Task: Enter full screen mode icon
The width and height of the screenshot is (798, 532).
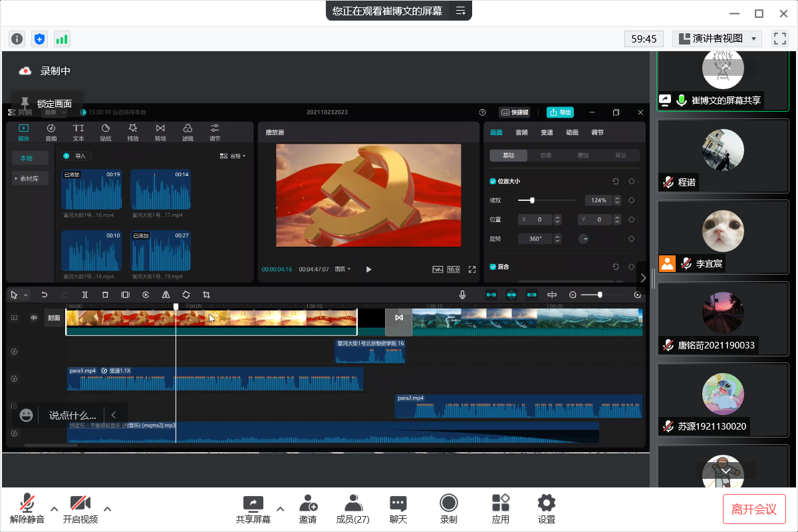Action: pyautogui.click(x=779, y=39)
